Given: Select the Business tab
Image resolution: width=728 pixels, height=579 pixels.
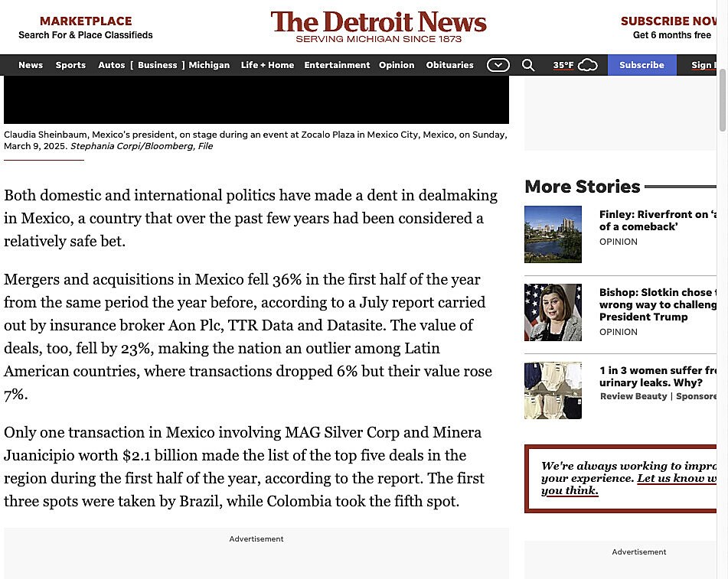Looking at the screenshot, I should coord(157,65).
